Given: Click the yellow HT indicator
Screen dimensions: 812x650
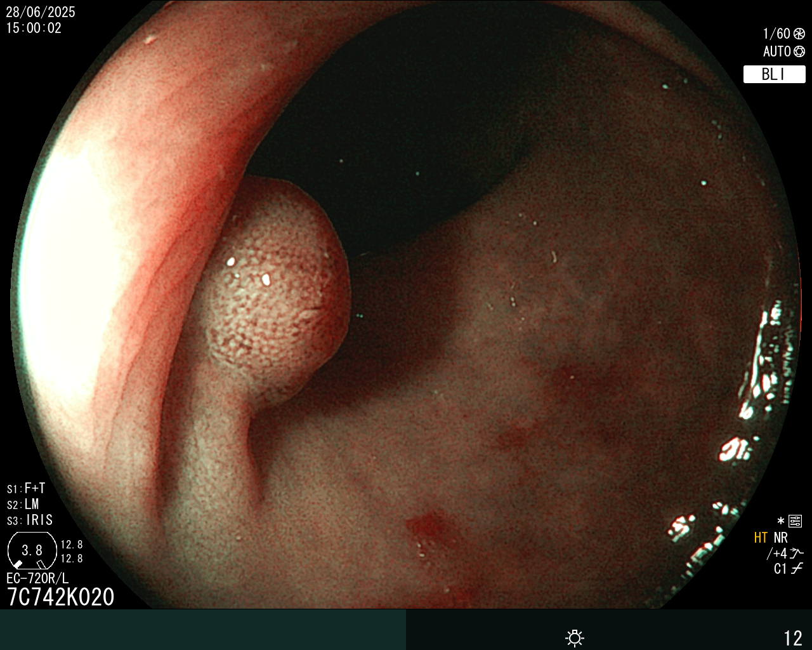Looking at the screenshot, I should click(761, 538).
